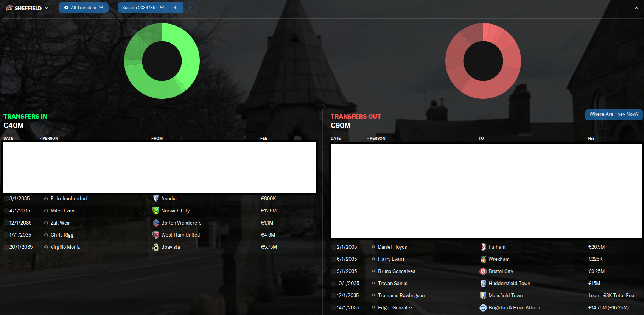Click the Fulham club badge
The height and width of the screenshot is (315, 644).
pyautogui.click(x=483, y=247)
